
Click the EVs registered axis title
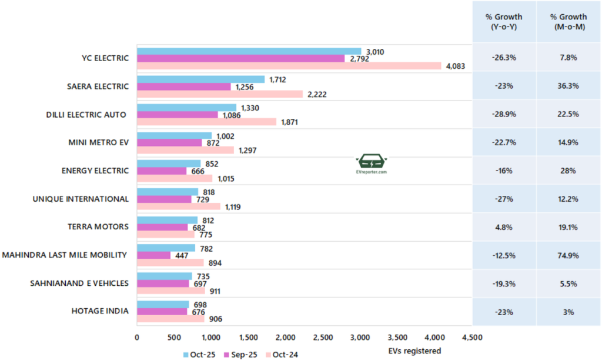click(x=414, y=351)
